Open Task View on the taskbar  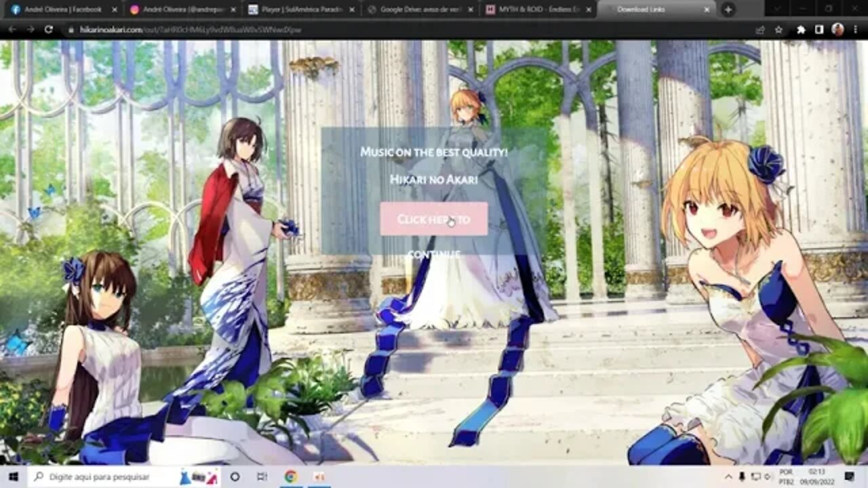pyautogui.click(x=262, y=476)
